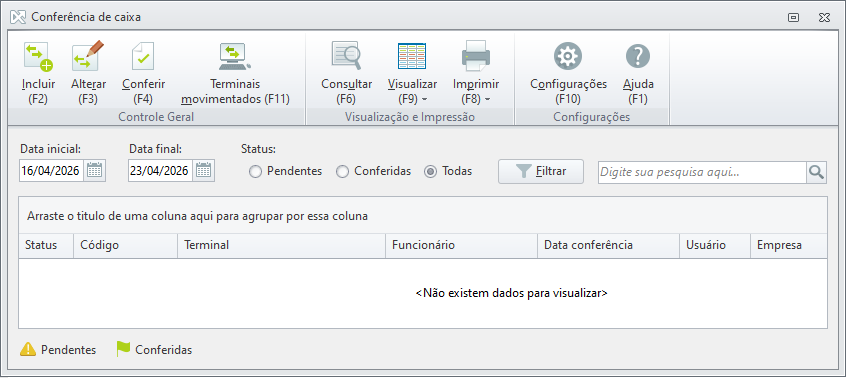847x378 pixels.
Task: Launch the Consultar (F6) magnifier tool
Action: click(346, 56)
